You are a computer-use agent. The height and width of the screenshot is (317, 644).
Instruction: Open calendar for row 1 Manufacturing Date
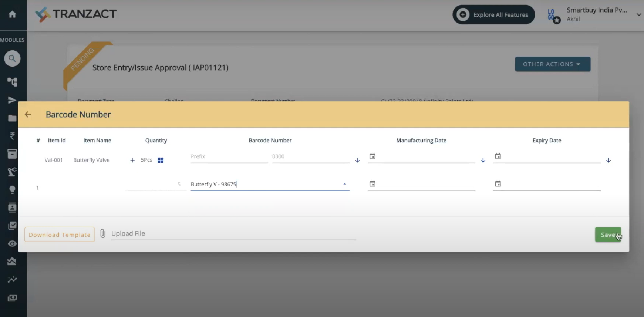(x=372, y=184)
